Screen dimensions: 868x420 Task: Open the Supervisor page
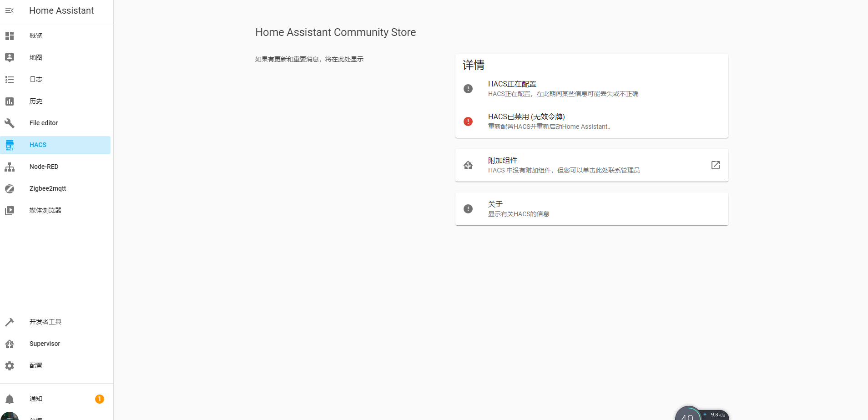[56, 344]
